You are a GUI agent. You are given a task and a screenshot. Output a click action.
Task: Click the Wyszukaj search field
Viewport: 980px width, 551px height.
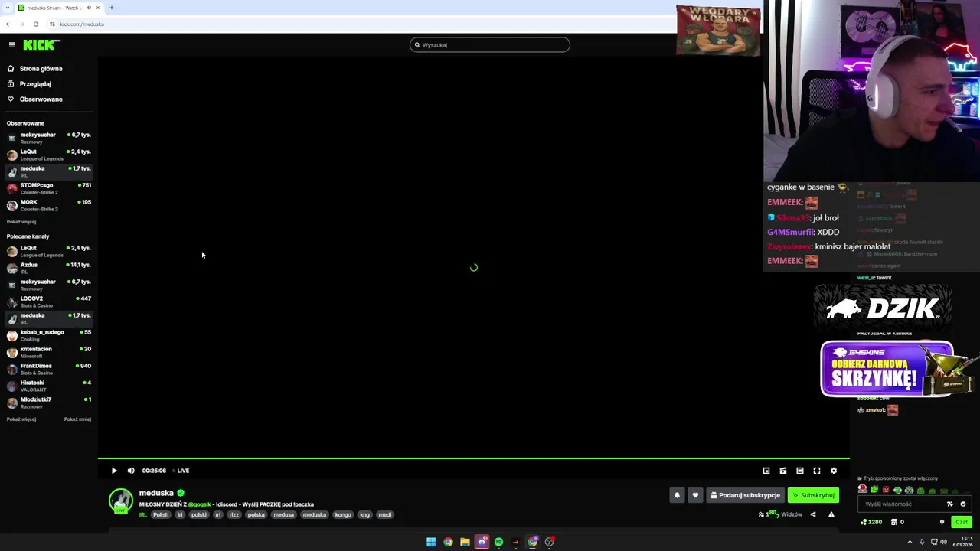(490, 45)
